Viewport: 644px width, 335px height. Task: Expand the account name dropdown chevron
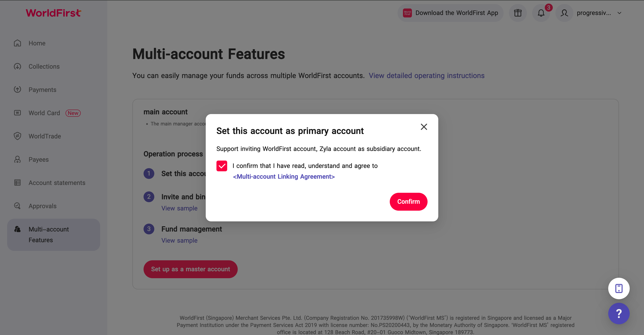619,13
